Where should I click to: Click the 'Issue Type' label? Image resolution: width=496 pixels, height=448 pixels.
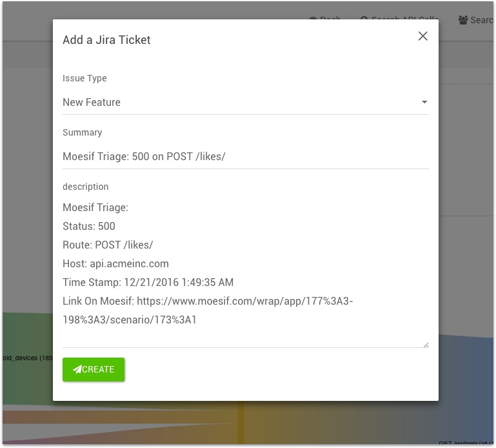84,78
